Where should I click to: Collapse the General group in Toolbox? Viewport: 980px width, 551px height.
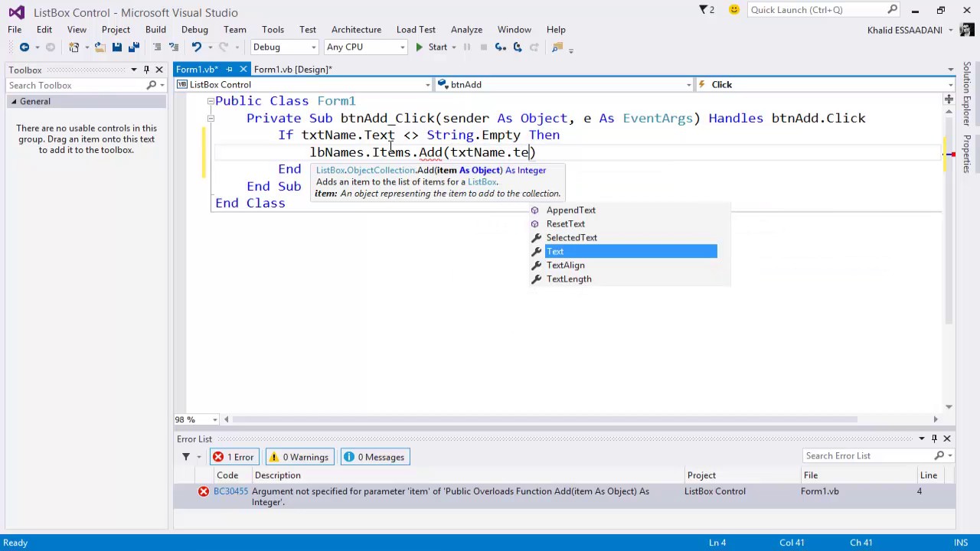tap(13, 102)
